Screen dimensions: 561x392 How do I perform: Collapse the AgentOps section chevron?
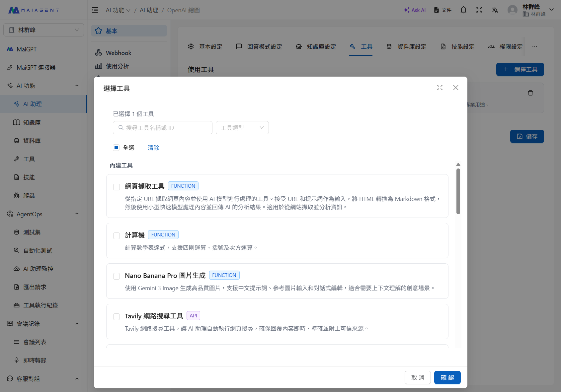[x=77, y=214]
